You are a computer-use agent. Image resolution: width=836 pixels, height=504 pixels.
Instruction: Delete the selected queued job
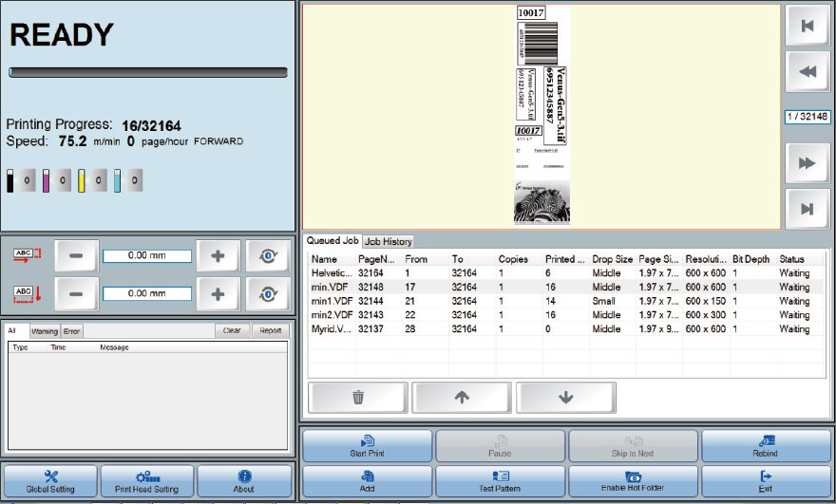coord(358,398)
